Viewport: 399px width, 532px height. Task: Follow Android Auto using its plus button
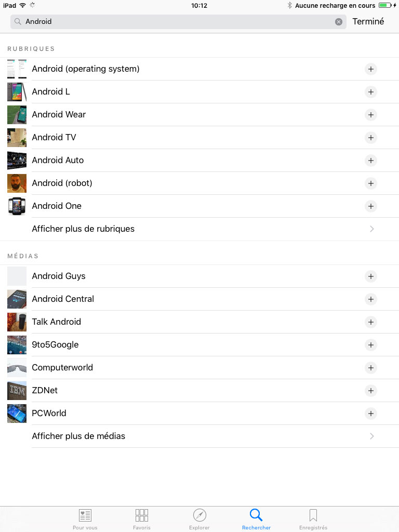[371, 161]
